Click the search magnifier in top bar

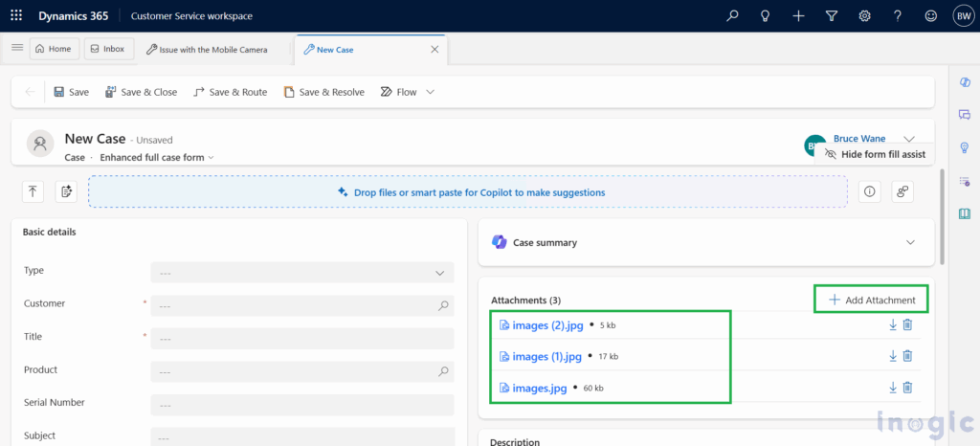click(733, 15)
